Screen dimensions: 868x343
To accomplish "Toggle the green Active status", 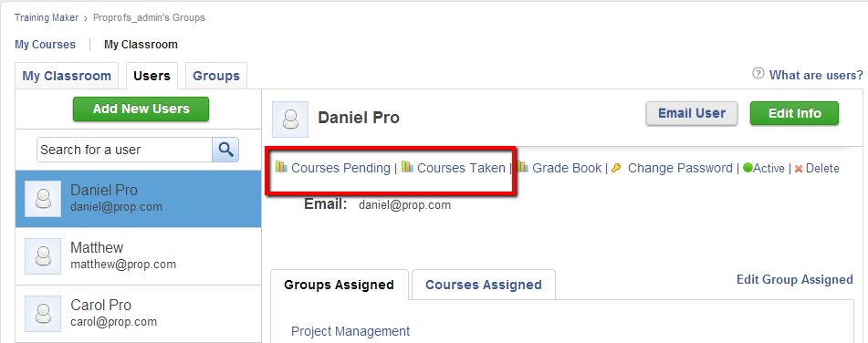I will click(x=763, y=168).
